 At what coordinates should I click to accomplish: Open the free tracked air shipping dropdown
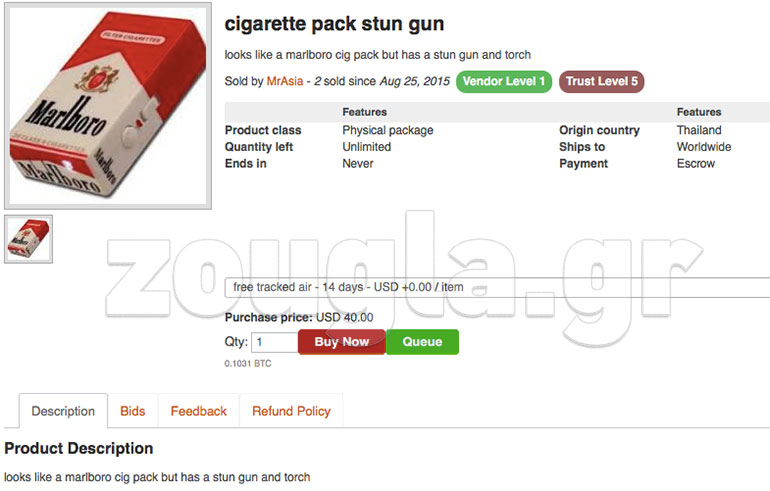click(x=495, y=287)
